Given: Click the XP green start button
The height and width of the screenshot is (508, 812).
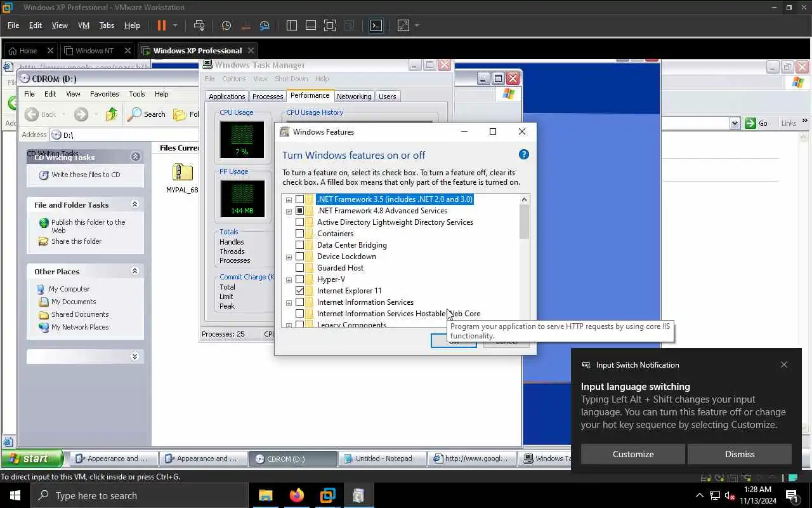Looking at the screenshot, I should tap(32, 458).
